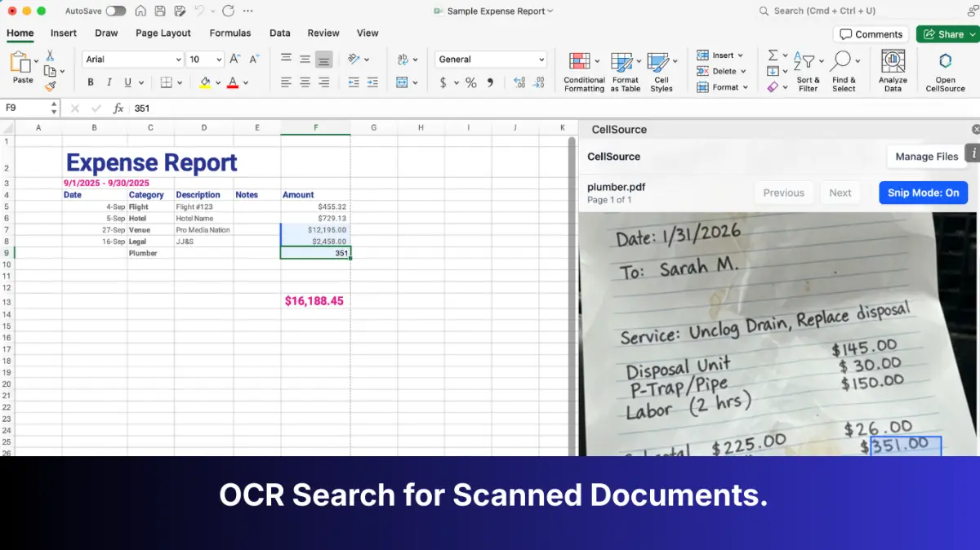Open the Page Layout tab

click(x=163, y=33)
